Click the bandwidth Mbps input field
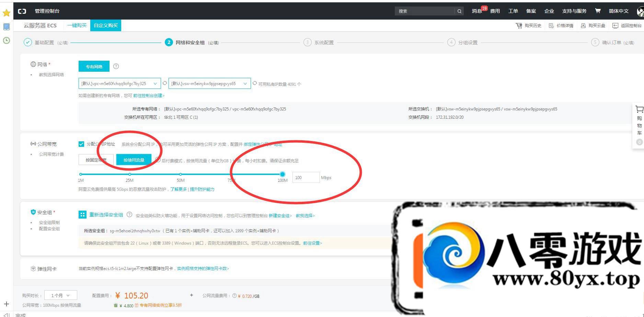644x317 pixels. [x=306, y=178]
